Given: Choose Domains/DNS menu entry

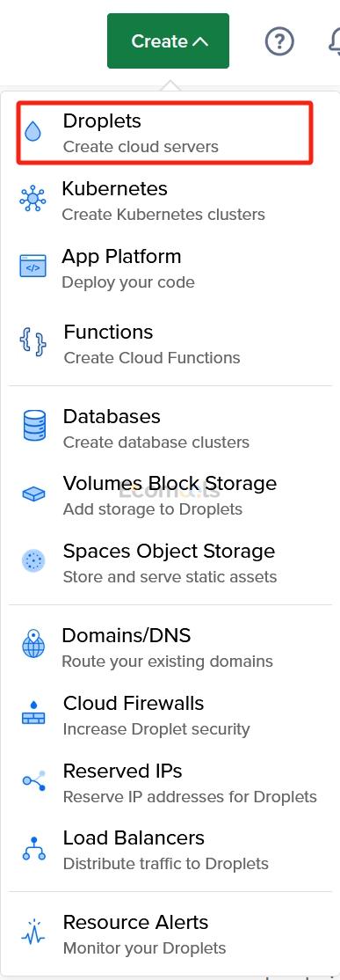Looking at the screenshot, I should coord(170,647).
